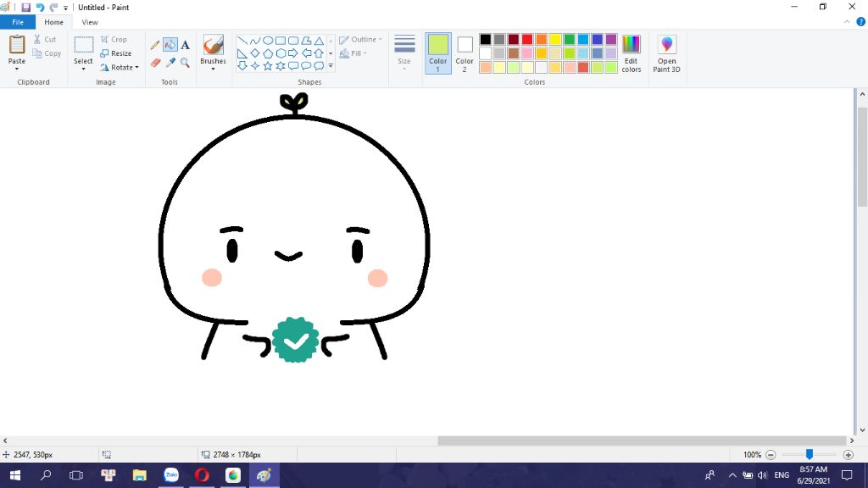This screenshot has width=868, height=488.
Task: Click the Undo arrow in title bar
Action: 40,7
